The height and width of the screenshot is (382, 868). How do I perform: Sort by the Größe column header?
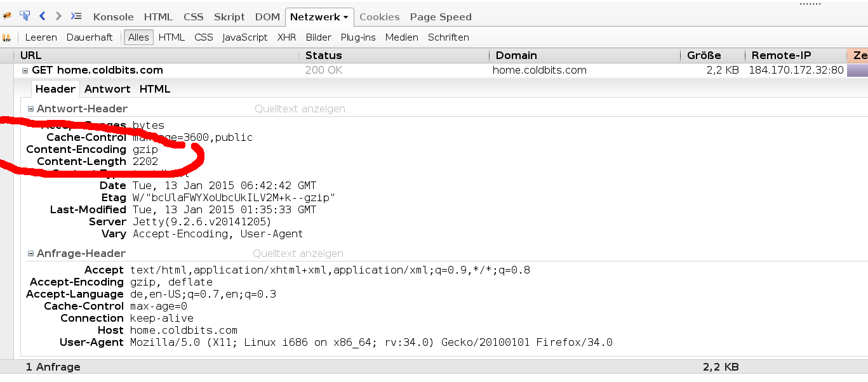click(704, 55)
